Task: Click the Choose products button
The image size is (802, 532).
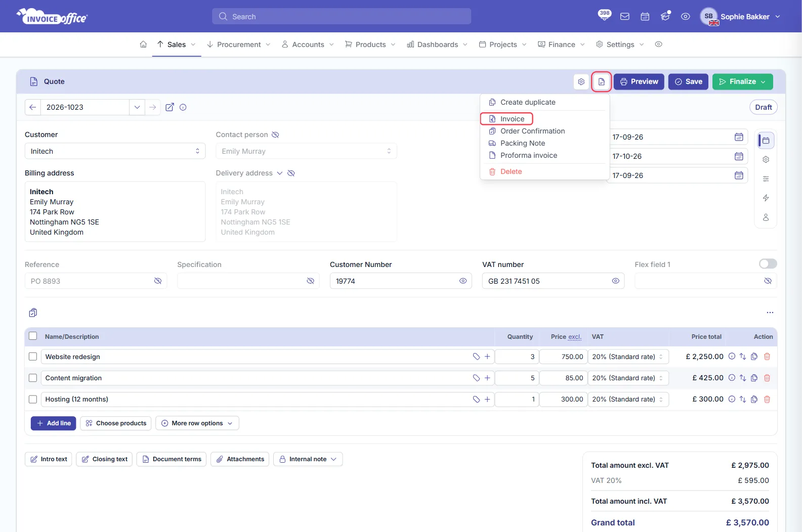Action: tap(116, 423)
